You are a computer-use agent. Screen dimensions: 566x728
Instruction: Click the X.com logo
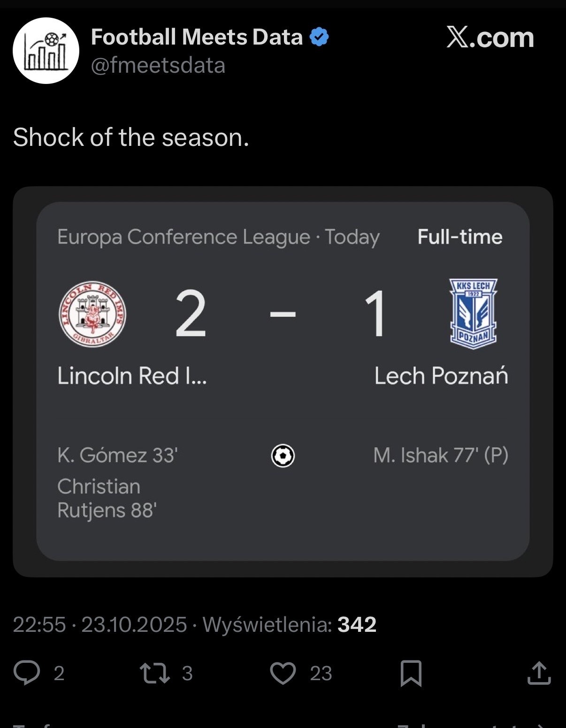point(490,38)
